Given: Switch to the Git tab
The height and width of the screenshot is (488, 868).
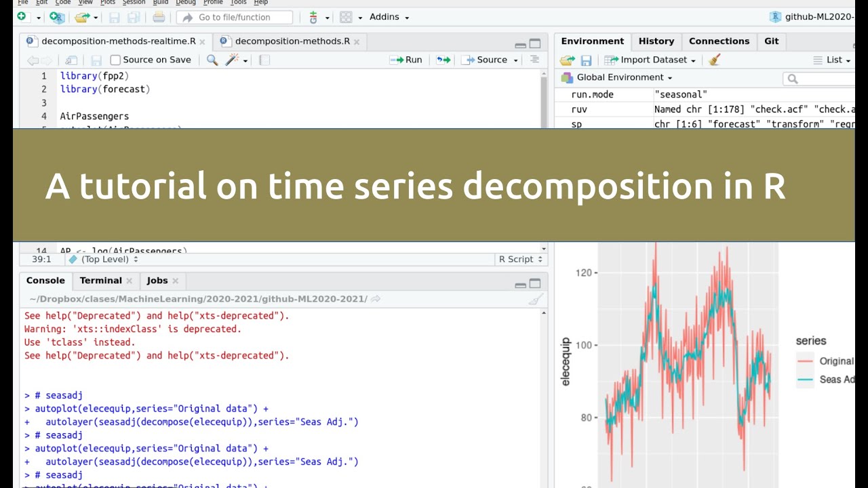Looking at the screenshot, I should coord(772,41).
